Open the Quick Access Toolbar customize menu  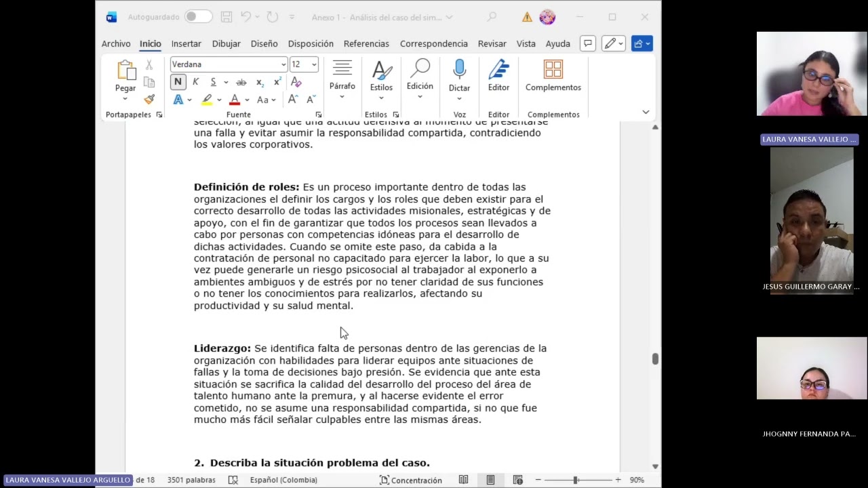pyautogui.click(x=292, y=17)
